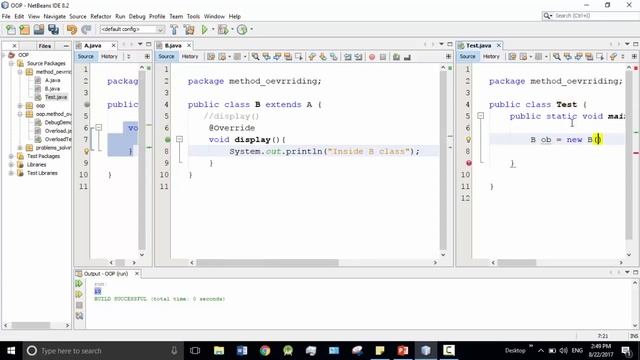The height and width of the screenshot is (360, 640).
Task: Open the Profile Project dropdown arrow
Action: click(251, 29)
